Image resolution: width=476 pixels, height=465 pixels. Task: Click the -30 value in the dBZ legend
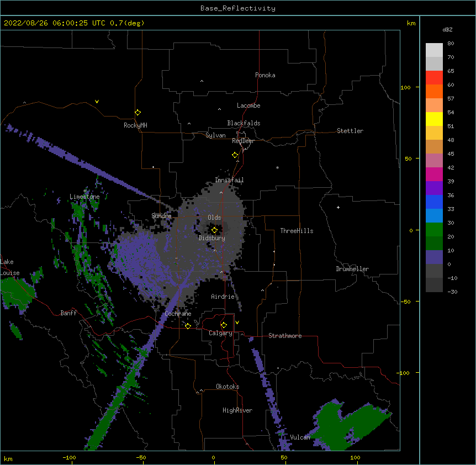point(452,292)
